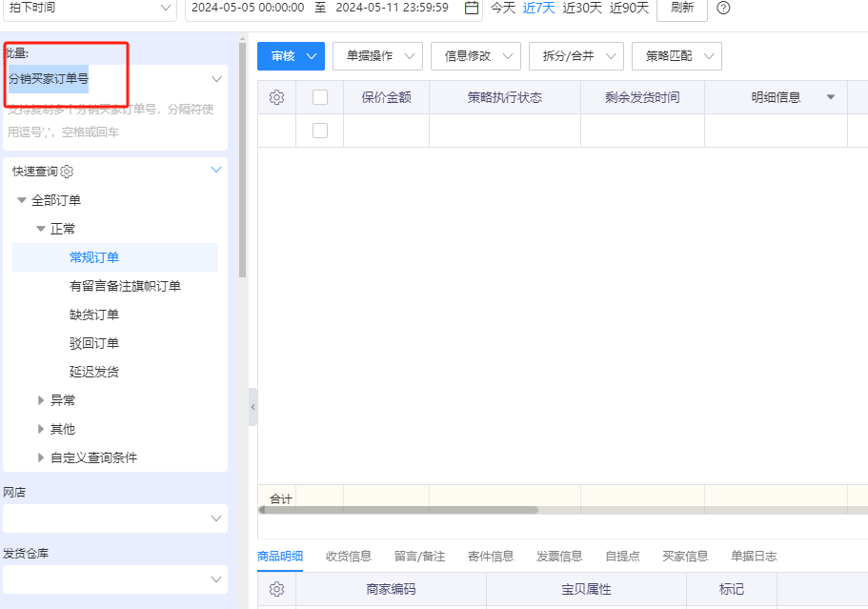This screenshot has width=868, height=609.
Task: Click the help question mark icon
Action: (723, 8)
